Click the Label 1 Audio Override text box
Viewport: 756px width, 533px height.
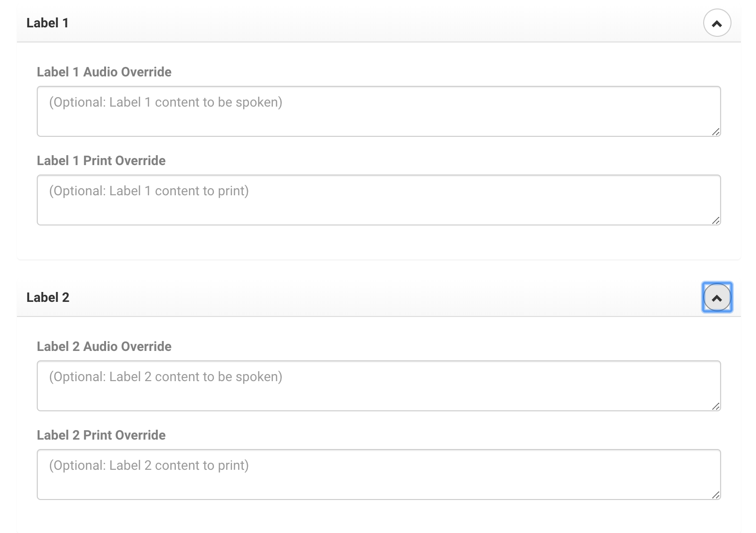[x=378, y=111]
